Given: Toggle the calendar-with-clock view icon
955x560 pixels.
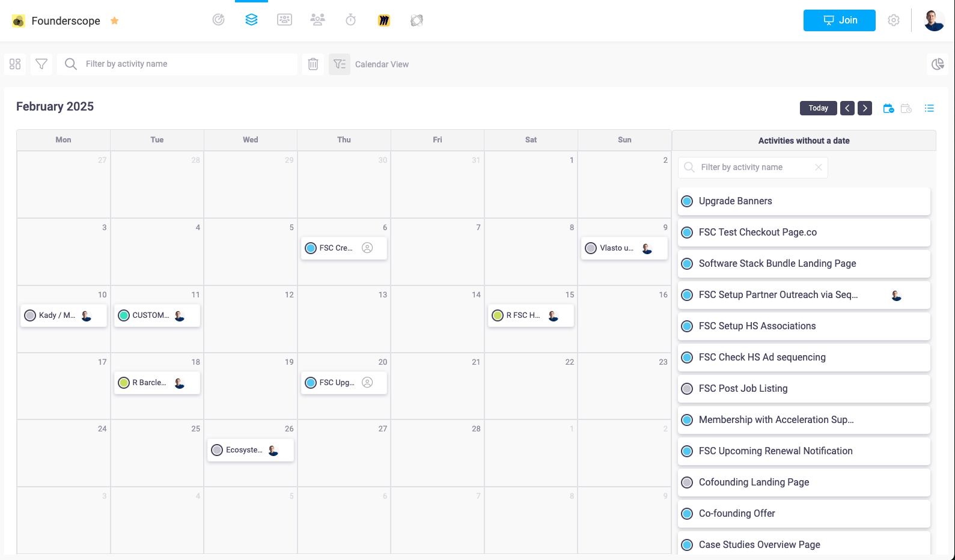Looking at the screenshot, I should (906, 108).
